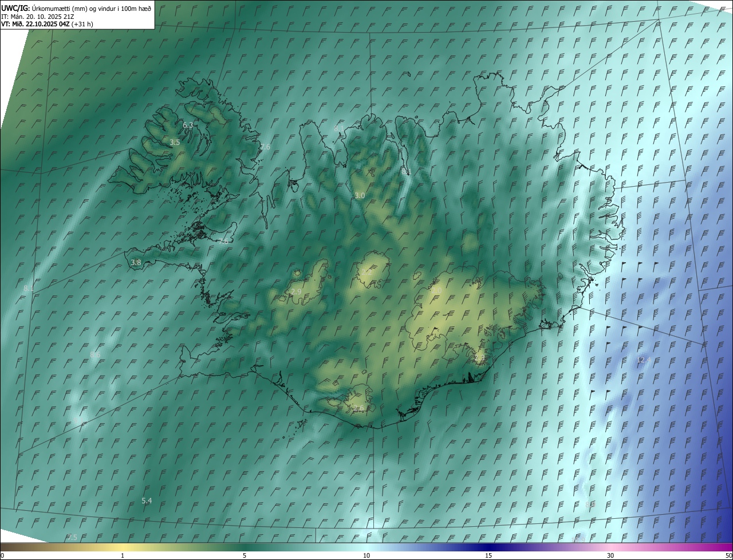Click the colour scale tick label 30

click(610, 555)
